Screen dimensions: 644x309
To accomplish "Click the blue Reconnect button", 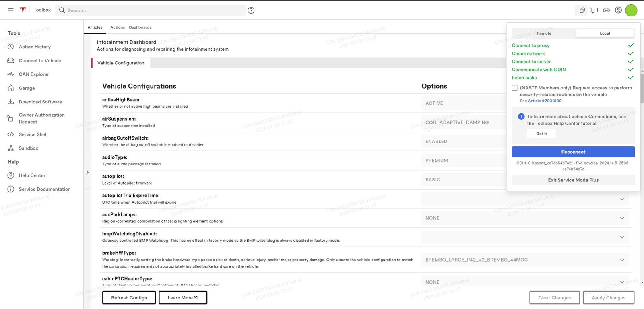I will pyautogui.click(x=573, y=152).
